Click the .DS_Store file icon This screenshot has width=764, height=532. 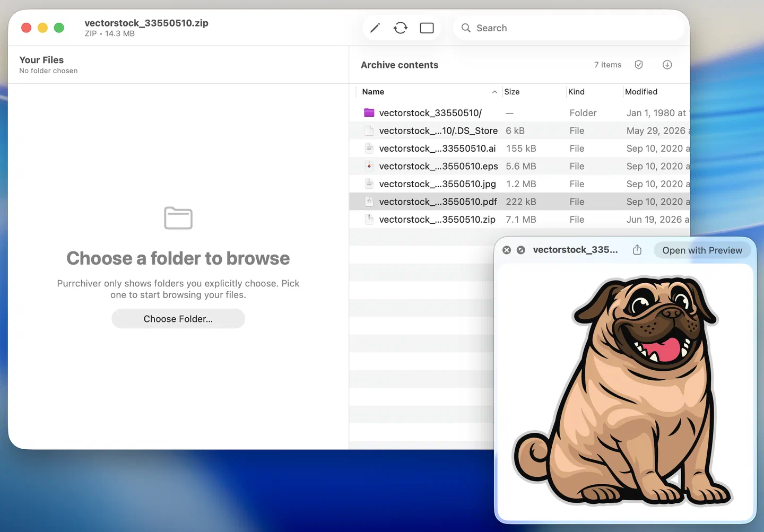(369, 130)
